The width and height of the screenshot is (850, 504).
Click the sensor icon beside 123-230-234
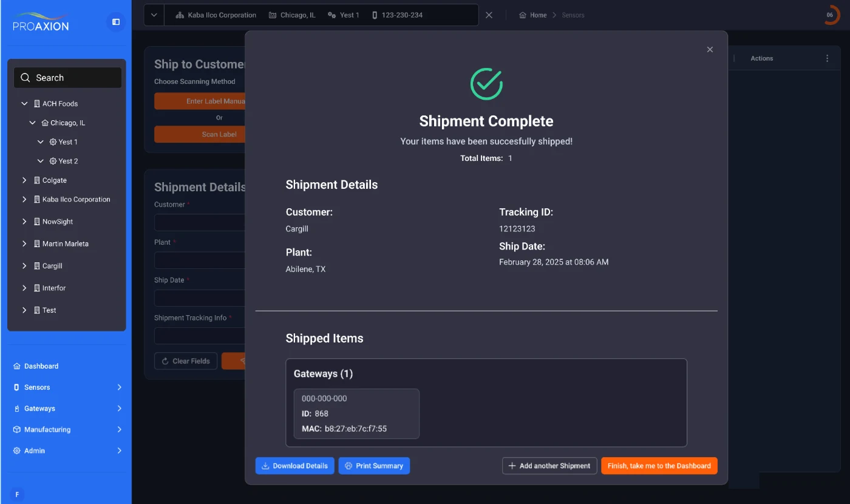click(x=375, y=15)
